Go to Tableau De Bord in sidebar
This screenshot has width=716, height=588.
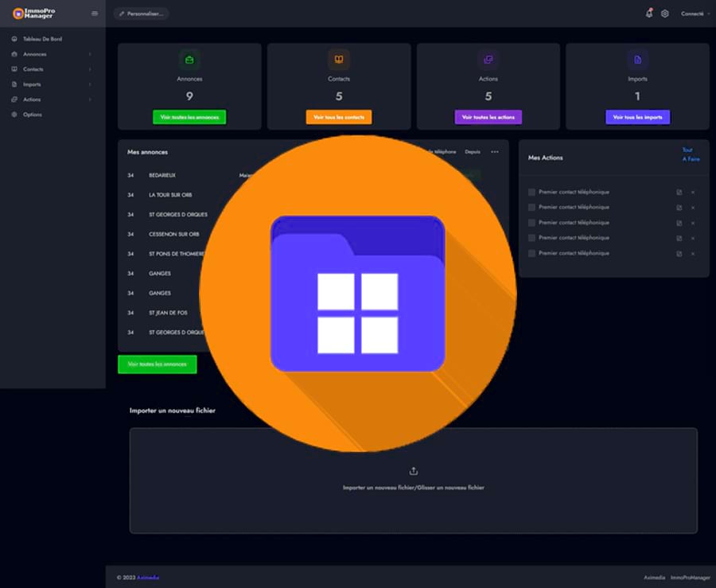[x=42, y=39]
